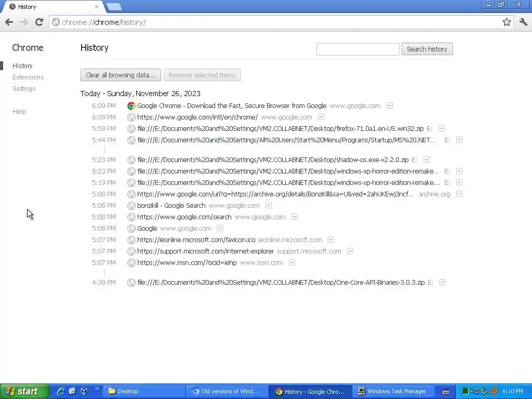Image resolution: width=532 pixels, height=399 pixels.
Task: Expand dropdown for google.com/search entry
Action: 295,217
